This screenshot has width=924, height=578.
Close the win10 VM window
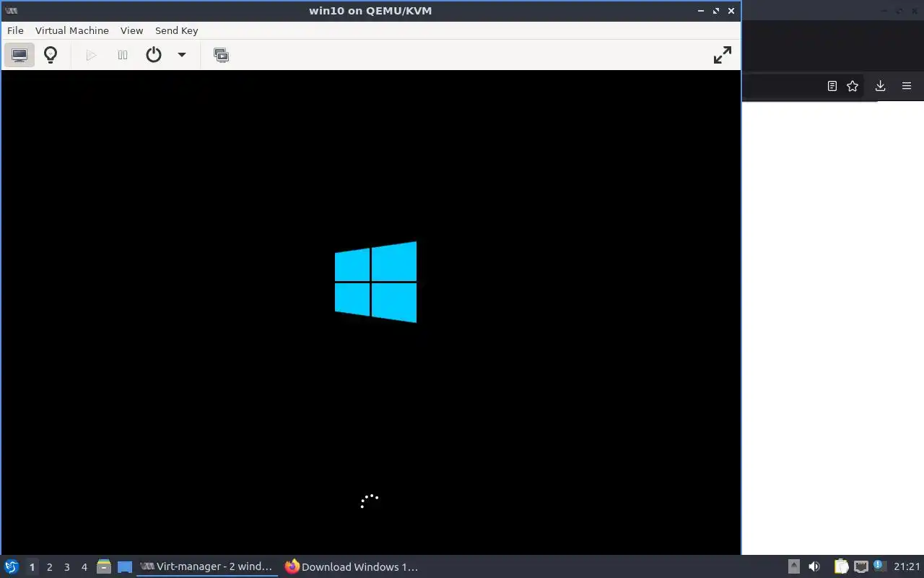(731, 11)
